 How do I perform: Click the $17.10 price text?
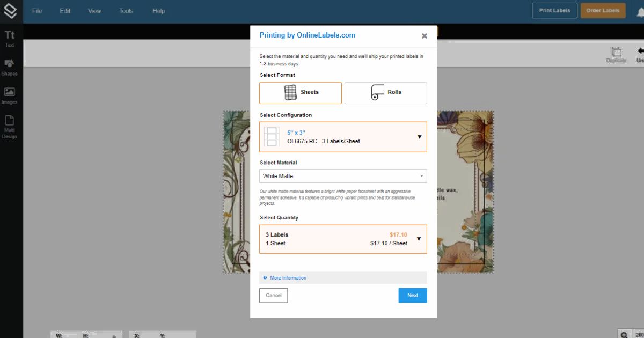tap(398, 235)
